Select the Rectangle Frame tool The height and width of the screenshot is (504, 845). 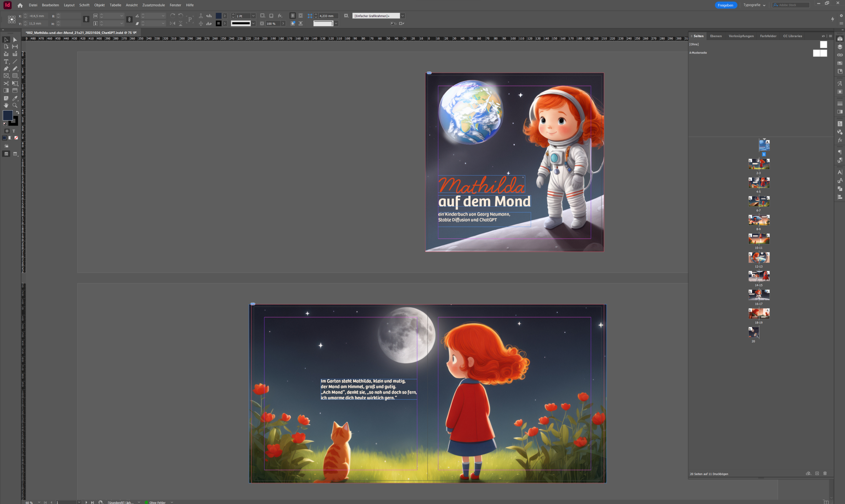(x=6, y=76)
